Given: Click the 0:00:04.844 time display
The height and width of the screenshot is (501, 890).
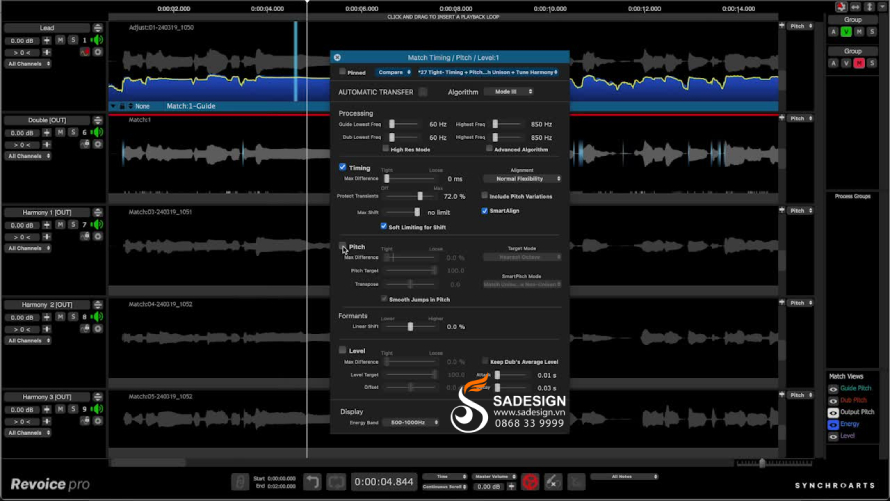Looking at the screenshot, I should 384,482.
